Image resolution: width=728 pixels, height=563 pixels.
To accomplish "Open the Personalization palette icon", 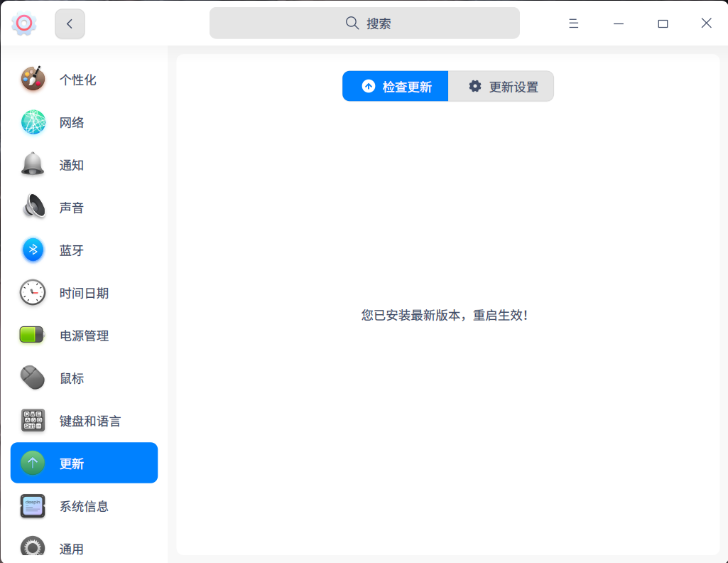I will point(33,78).
